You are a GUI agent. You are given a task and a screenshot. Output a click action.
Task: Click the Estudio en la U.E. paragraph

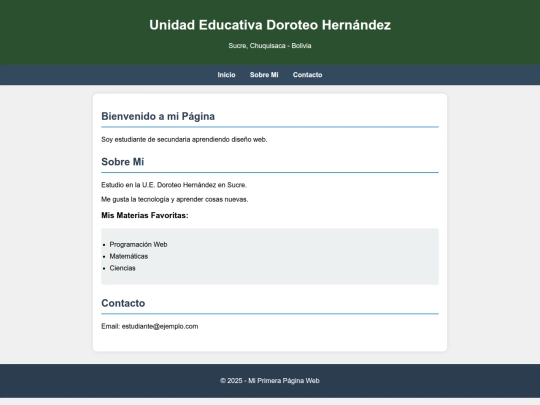[x=174, y=185]
